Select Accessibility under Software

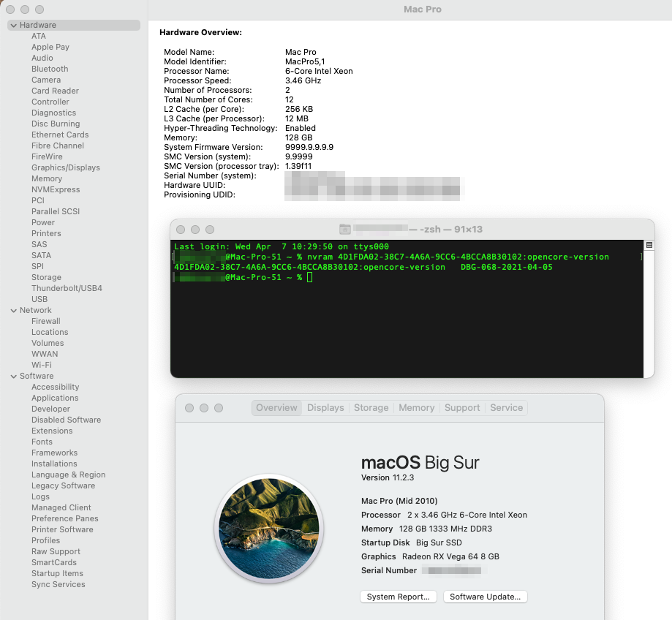coord(55,387)
